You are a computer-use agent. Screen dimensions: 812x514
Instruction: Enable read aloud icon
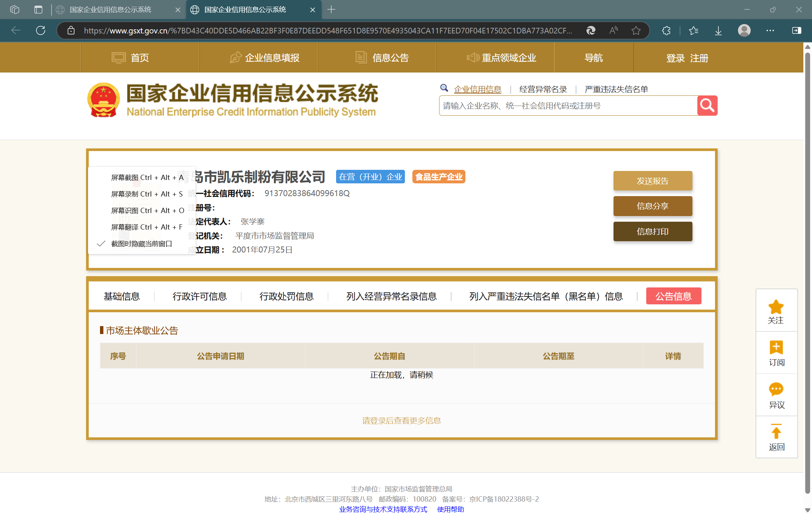[x=614, y=30]
